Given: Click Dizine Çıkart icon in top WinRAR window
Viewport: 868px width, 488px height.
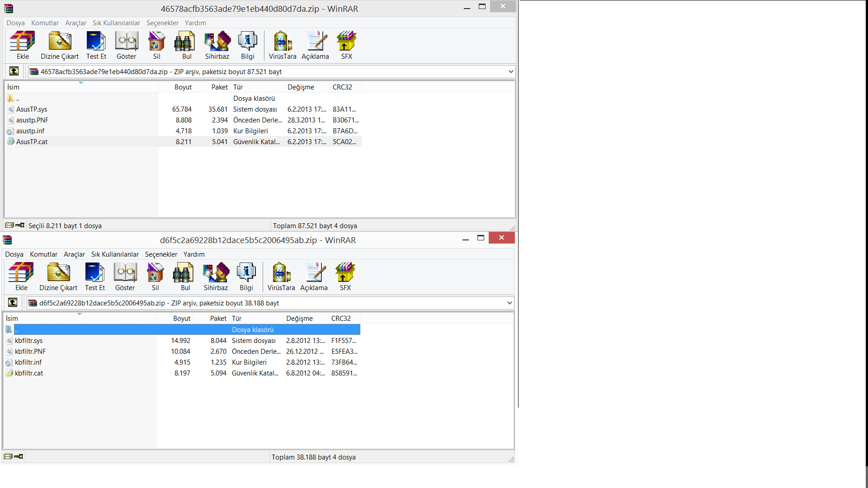Looking at the screenshot, I should point(60,45).
